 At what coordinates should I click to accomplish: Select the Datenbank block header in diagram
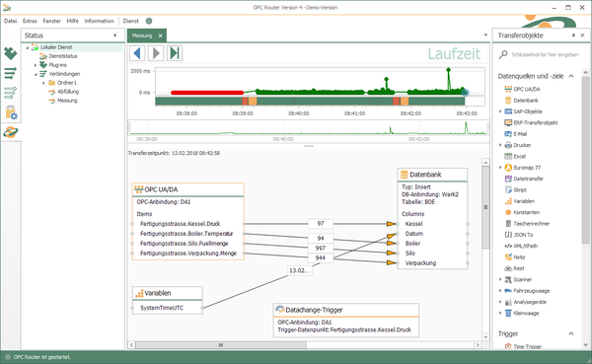coord(432,175)
